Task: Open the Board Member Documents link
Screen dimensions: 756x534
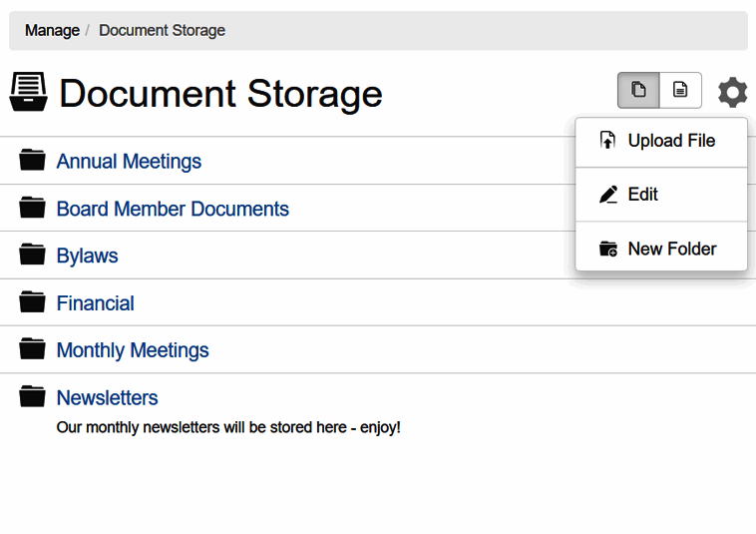Action: [173, 209]
